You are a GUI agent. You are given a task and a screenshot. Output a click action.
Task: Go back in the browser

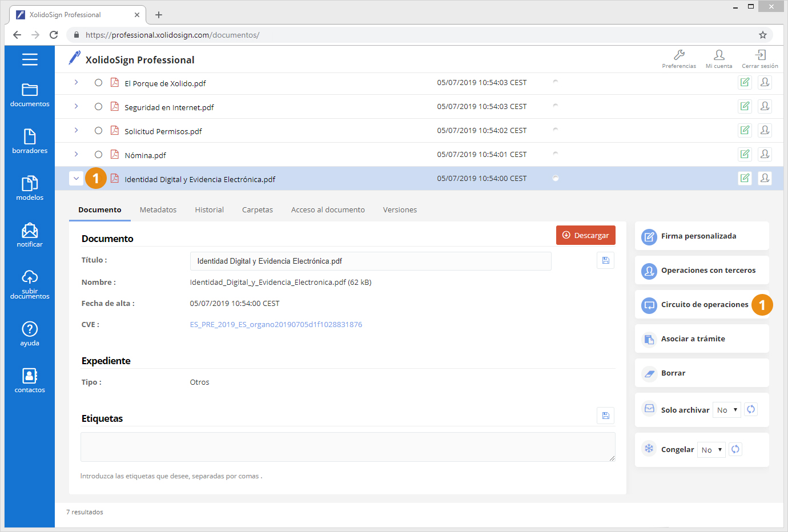[17, 35]
